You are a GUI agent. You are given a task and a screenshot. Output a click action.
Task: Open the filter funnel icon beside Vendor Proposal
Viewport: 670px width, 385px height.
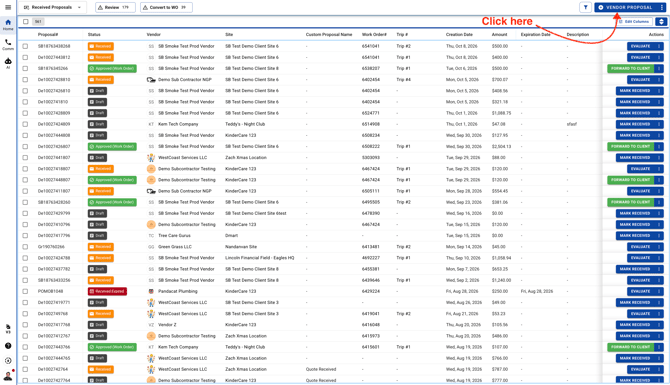coord(585,7)
